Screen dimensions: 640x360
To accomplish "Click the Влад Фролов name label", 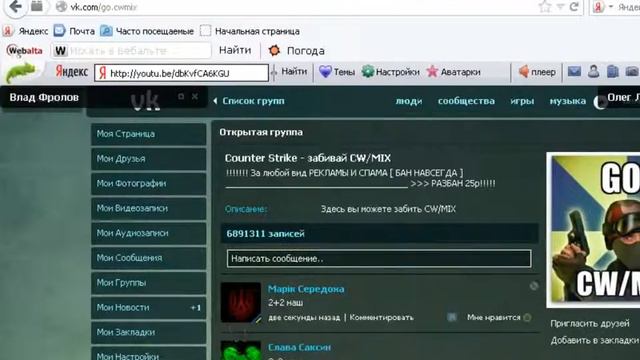I will coord(44,98).
